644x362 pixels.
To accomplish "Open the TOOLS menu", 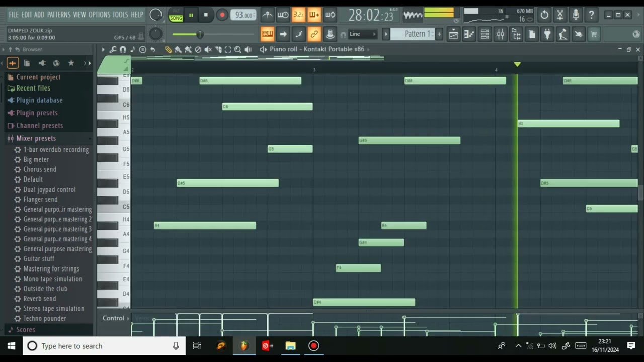I will tap(120, 15).
